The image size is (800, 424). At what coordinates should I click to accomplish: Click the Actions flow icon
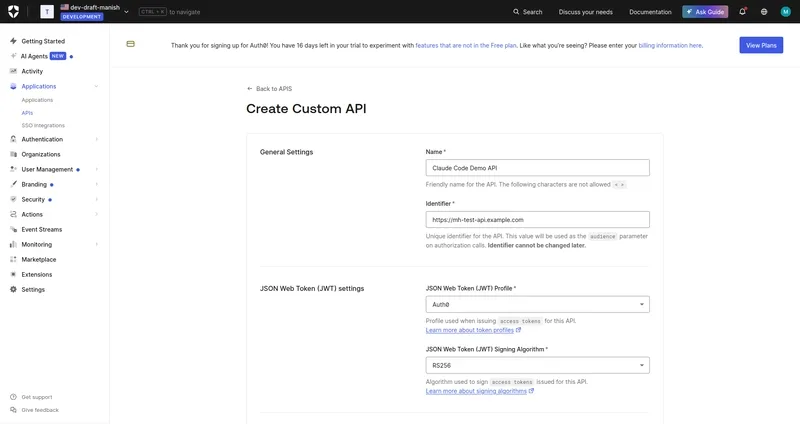click(x=13, y=214)
